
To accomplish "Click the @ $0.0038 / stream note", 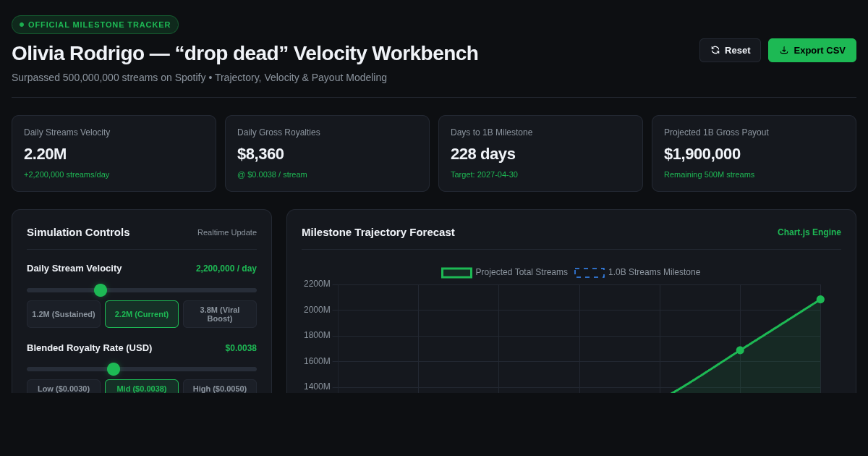I will coord(272,174).
